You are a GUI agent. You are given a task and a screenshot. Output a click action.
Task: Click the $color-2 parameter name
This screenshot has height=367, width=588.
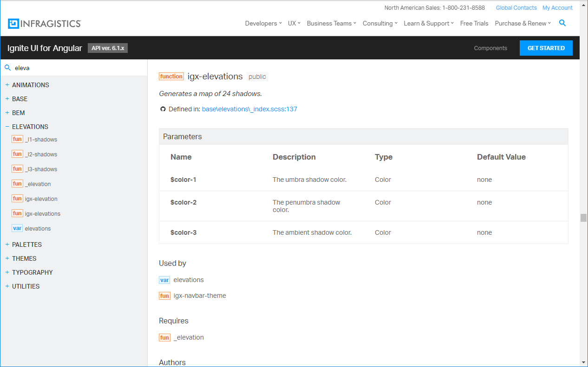tap(183, 202)
